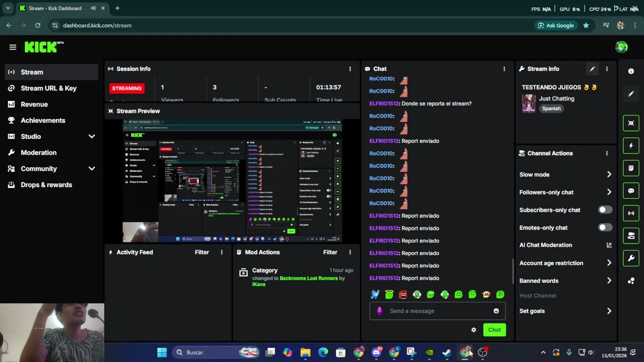Screen dimensions: 644x362
Task: Open the emoji picker in message box
Action: 496,311
